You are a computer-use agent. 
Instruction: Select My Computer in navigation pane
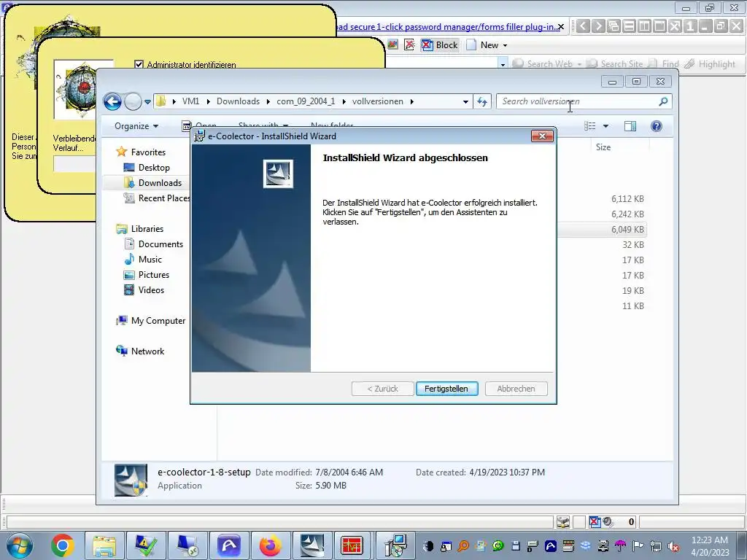click(x=158, y=321)
